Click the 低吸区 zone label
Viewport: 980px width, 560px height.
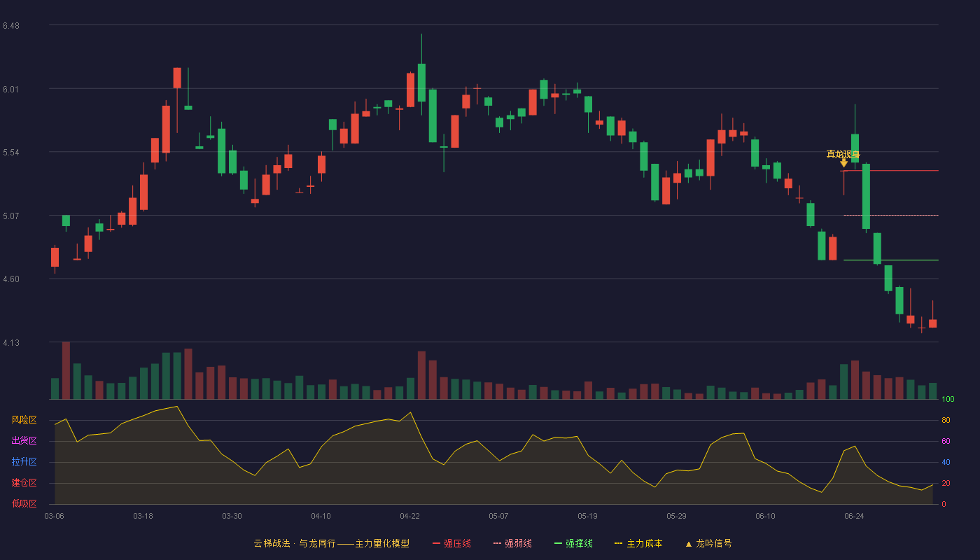click(x=24, y=503)
